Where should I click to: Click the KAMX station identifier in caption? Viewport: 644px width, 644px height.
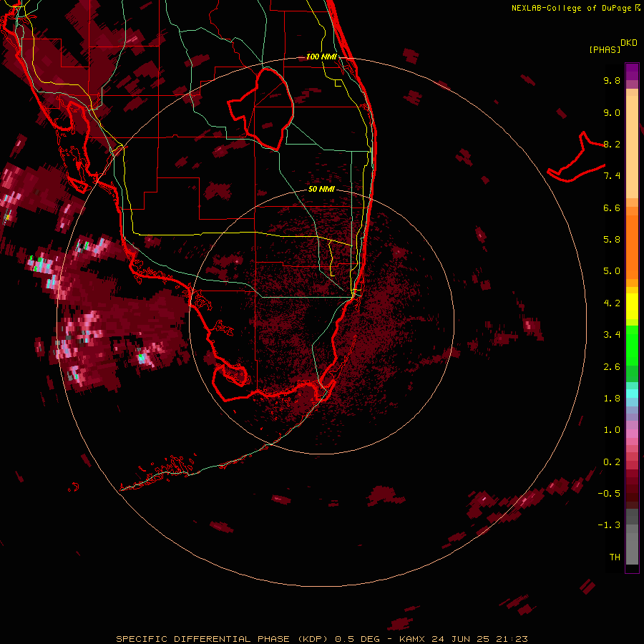tap(411, 639)
